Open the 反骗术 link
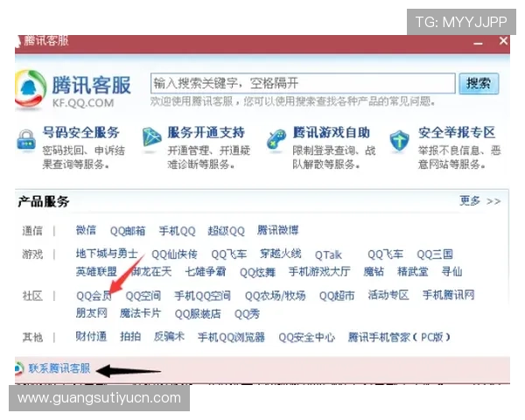Viewport: 525px width, 420px height. coord(169,337)
